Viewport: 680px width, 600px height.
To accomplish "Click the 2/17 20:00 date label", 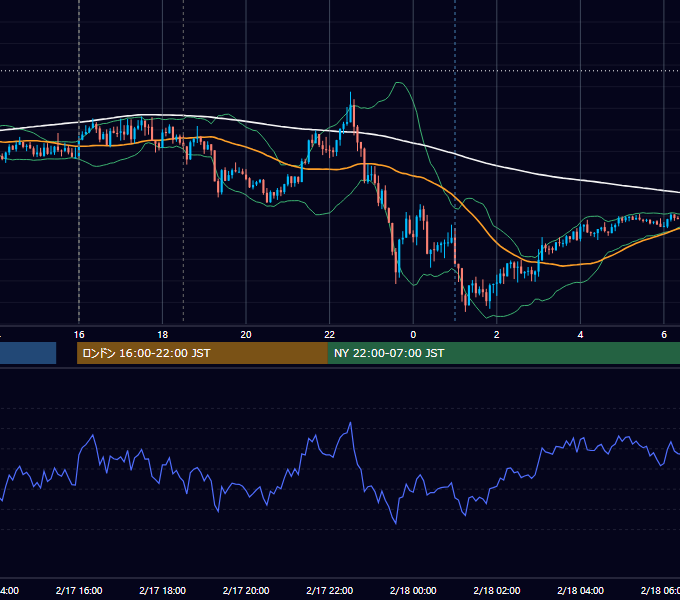I will click(246, 590).
